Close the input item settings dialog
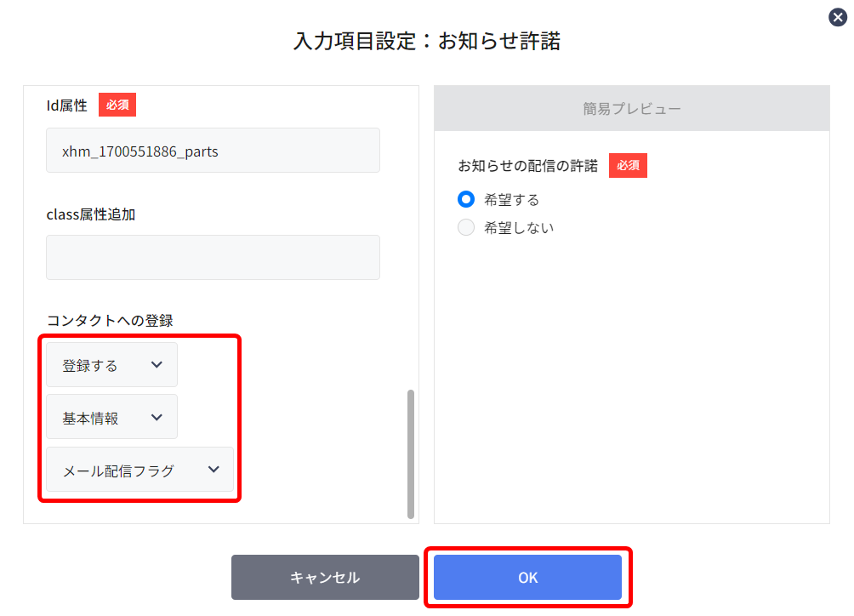The image size is (854, 616). (838, 17)
